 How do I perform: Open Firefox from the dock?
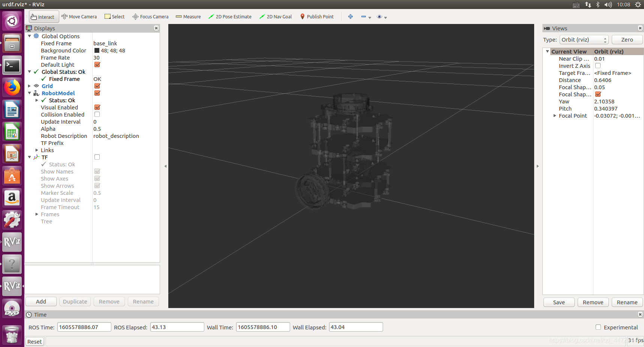point(12,87)
